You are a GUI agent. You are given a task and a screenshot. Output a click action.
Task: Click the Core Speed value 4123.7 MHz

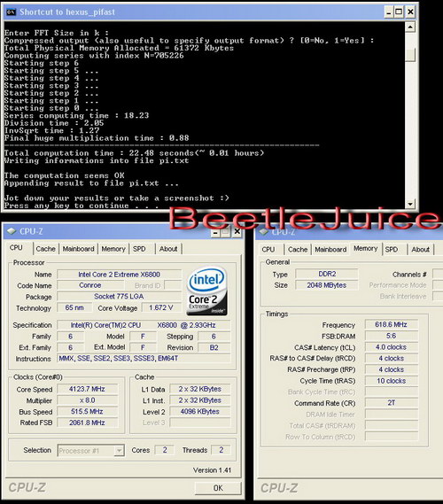88,389
